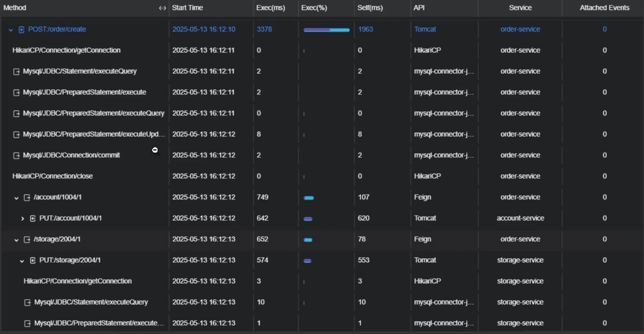
Task: Click the Exec(%) column header
Action: pos(314,8)
